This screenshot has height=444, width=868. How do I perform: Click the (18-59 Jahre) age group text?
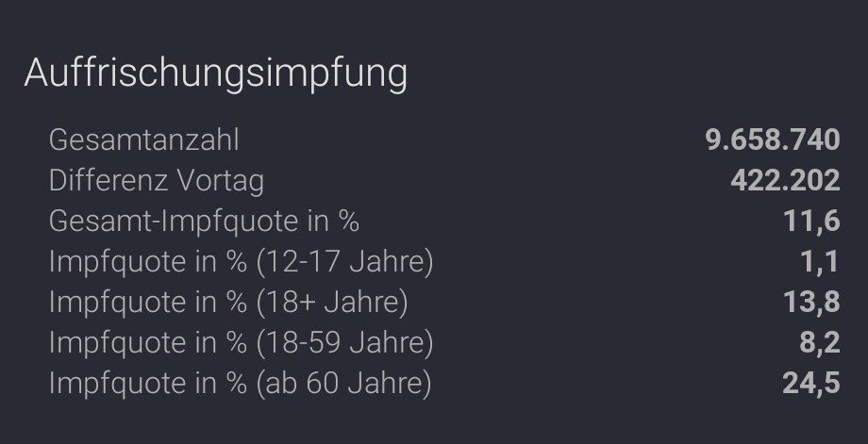345,343
